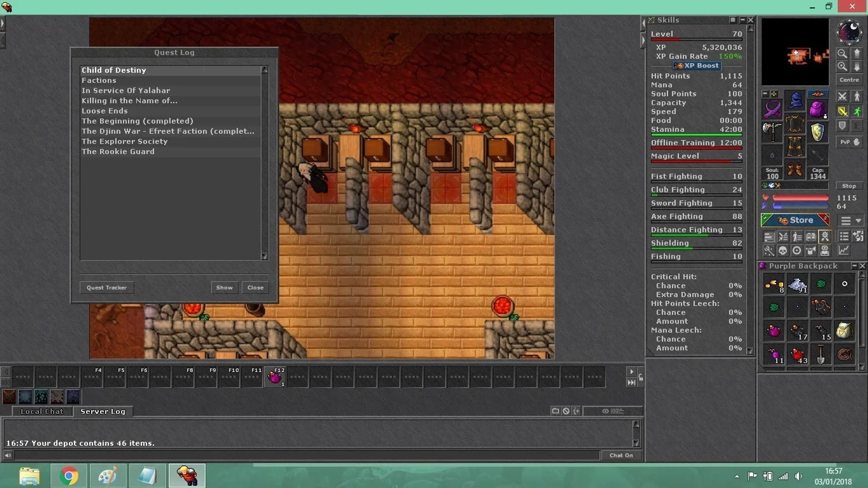Click the gold coins stack of 8
The image size is (868, 488).
point(774,284)
